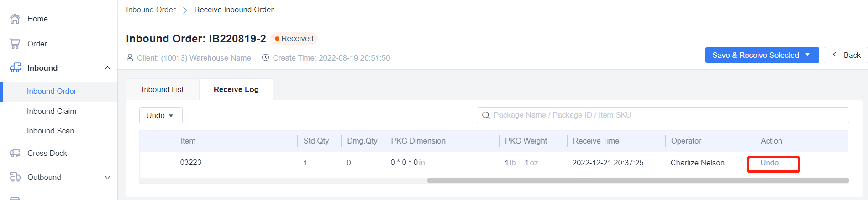Open the Undo dropdown above the table
Image resolution: width=868 pixels, height=200 pixels.
pyautogui.click(x=160, y=115)
